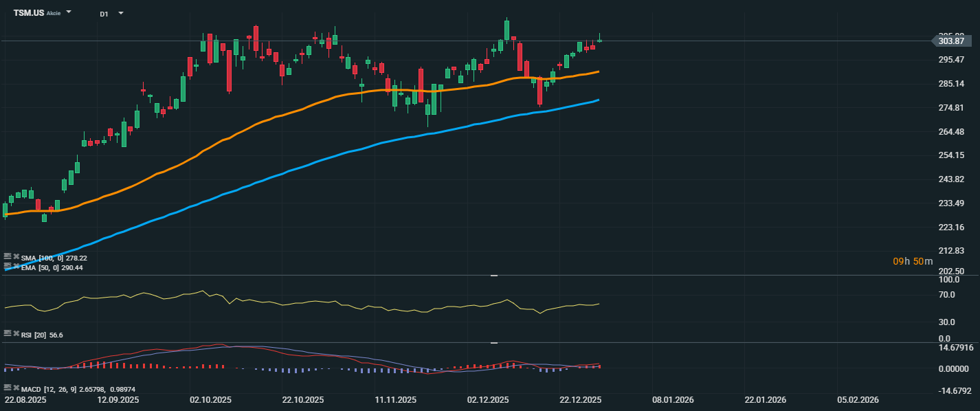
Task: Click the Akcie instrument type label
Action: (54, 13)
